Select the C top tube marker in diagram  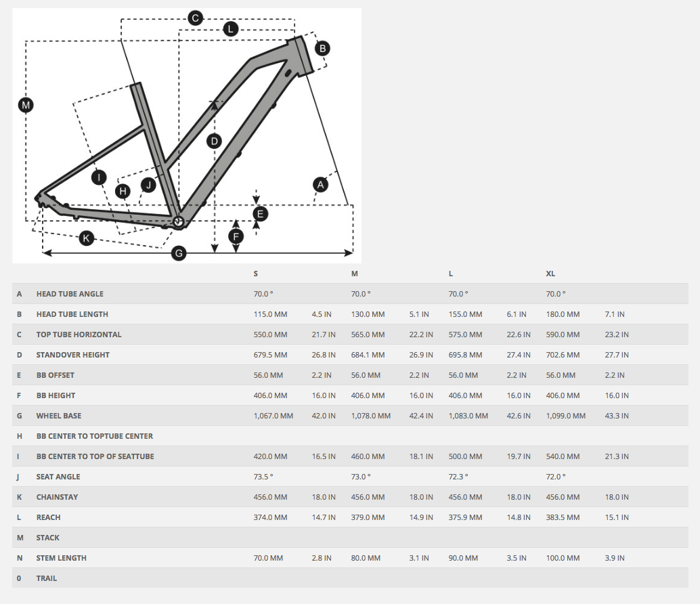(x=195, y=18)
